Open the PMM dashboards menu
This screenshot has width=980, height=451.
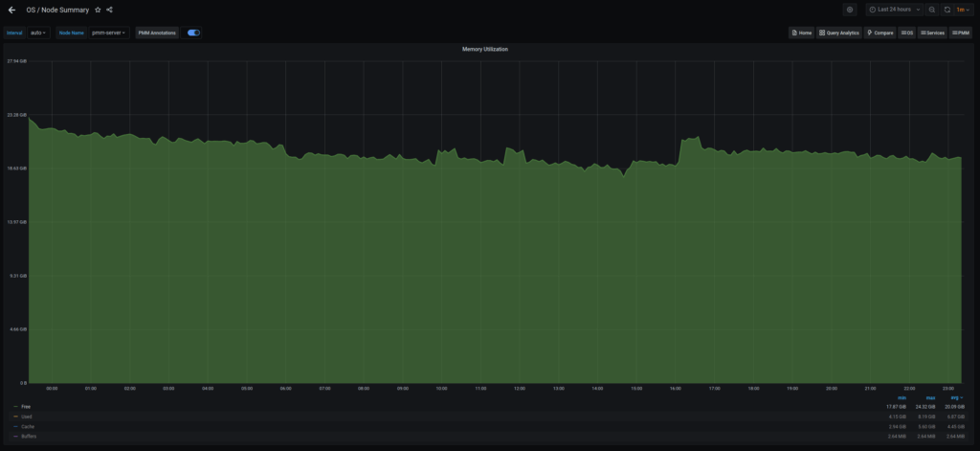961,33
